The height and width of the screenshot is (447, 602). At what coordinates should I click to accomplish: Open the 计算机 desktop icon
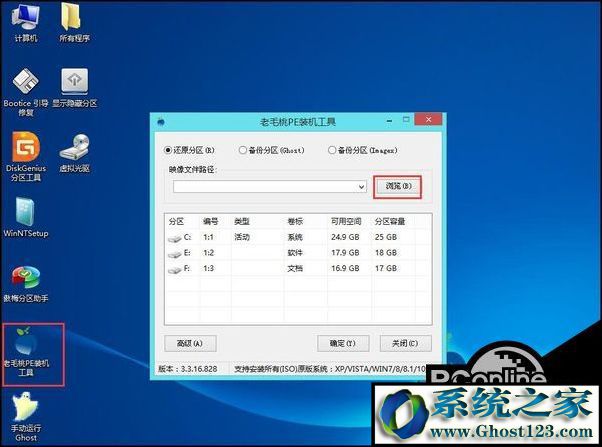[x=25, y=22]
